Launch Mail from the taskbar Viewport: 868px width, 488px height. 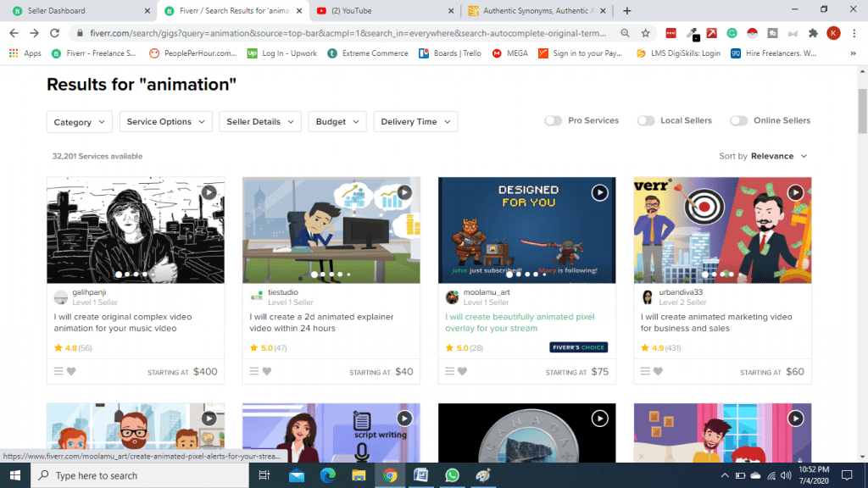[x=297, y=475]
